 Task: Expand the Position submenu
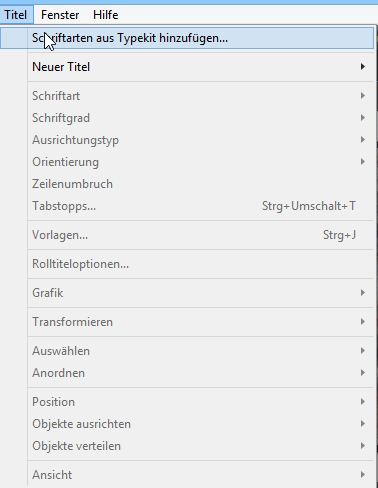(x=201, y=402)
